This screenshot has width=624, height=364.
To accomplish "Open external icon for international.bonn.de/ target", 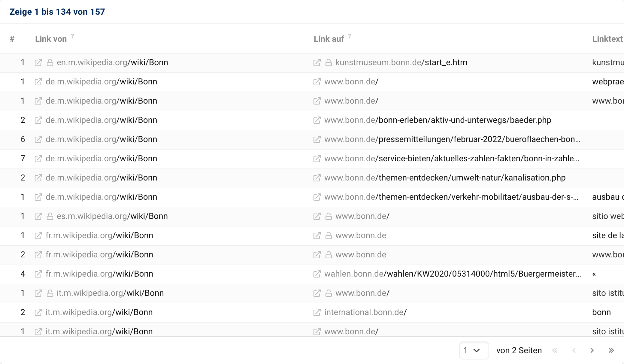I will point(317,312).
